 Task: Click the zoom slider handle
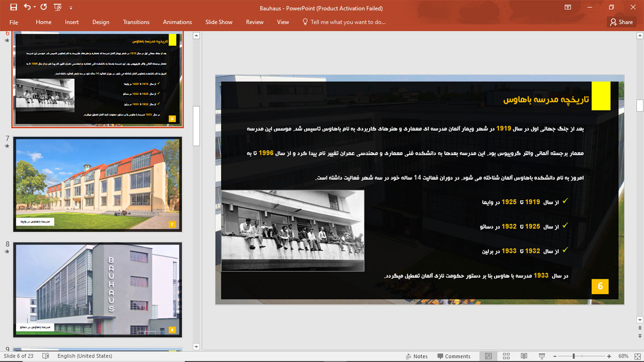pos(574,356)
